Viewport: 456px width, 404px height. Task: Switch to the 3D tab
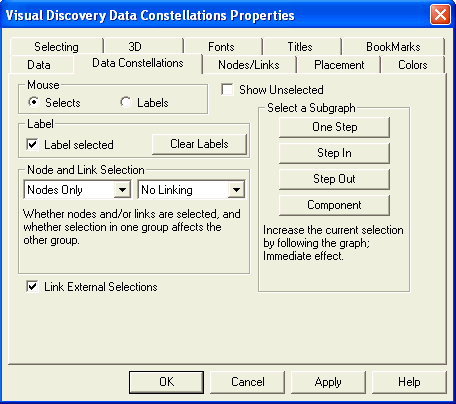click(135, 47)
